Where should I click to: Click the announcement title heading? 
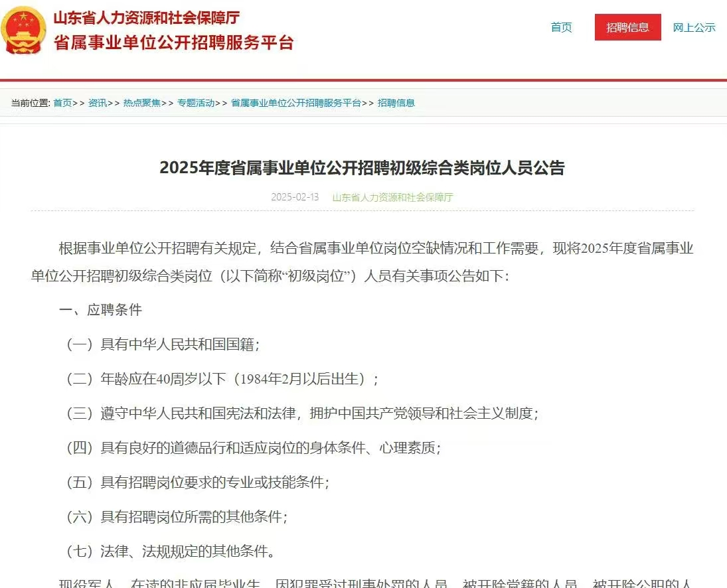pos(363,169)
